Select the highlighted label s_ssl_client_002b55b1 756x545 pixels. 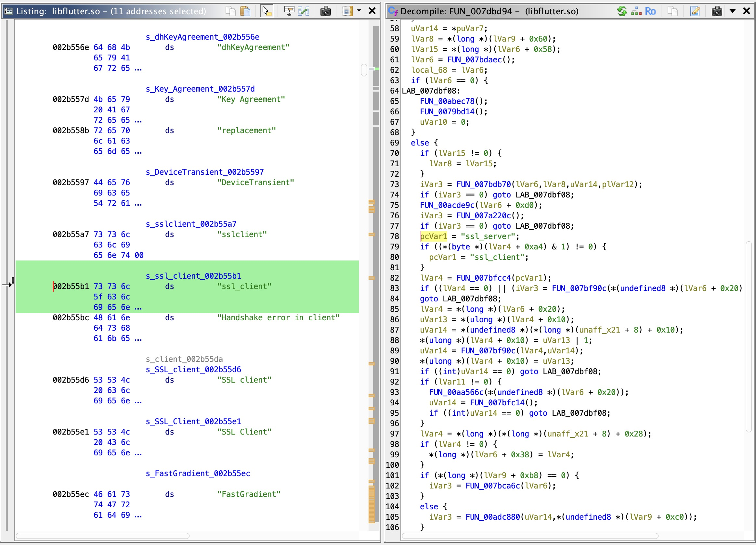pyautogui.click(x=193, y=276)
